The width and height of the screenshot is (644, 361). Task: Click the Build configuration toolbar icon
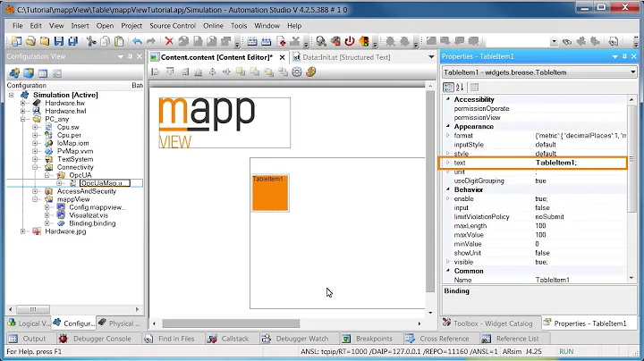click(252, 41)
